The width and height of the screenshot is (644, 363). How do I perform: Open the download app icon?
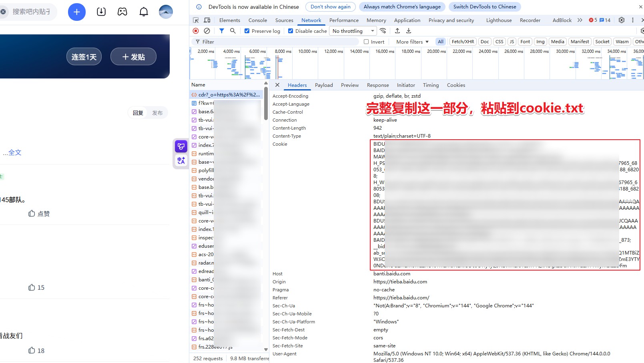pyautogui.click(x=101, y=12)
